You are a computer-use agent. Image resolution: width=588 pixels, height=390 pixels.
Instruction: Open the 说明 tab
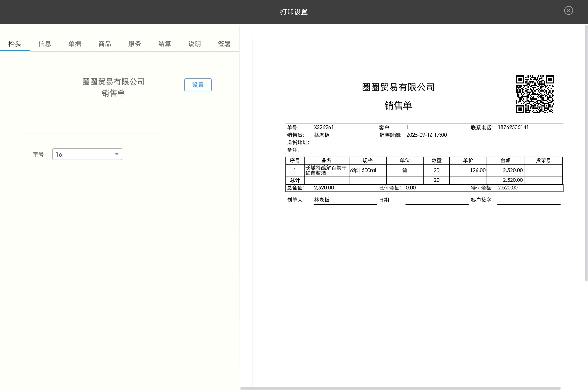(194, 44)
